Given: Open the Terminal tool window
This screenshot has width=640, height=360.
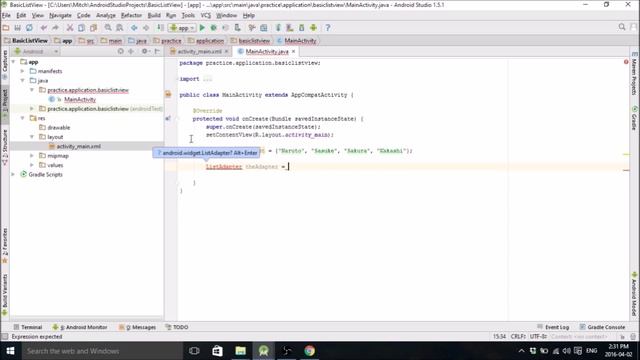Looking at the screenshot, I should click(x=28, y=327).
